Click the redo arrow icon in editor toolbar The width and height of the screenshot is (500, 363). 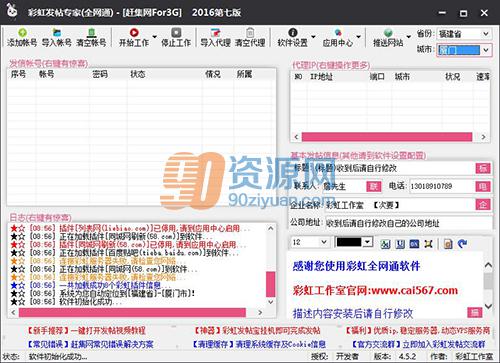click(462, 244)
